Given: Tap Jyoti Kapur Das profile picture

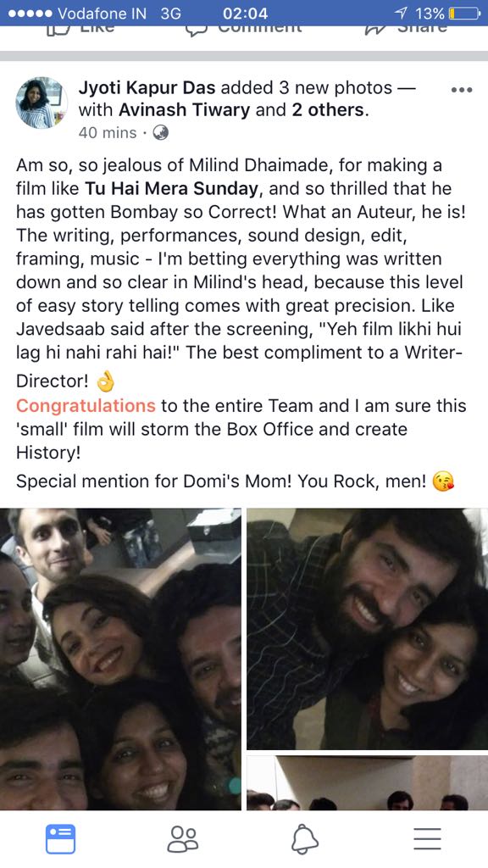Looking at the screenshot, I should tap(42, 103).
